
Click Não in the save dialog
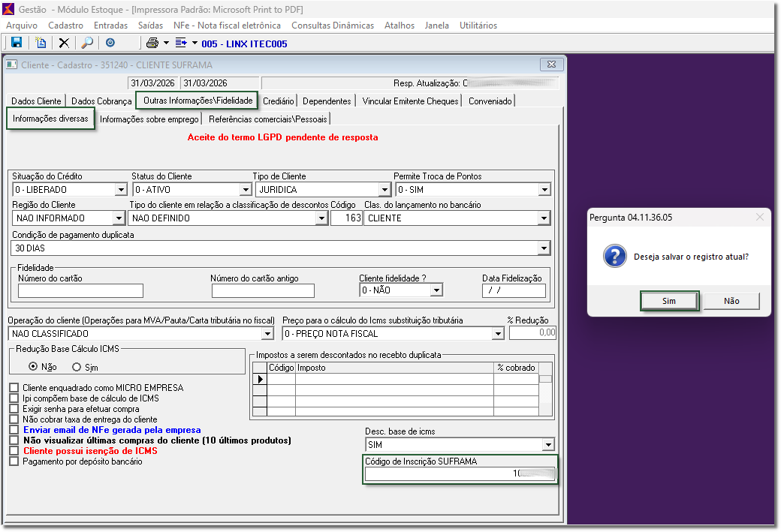click(x=731, y=301)
